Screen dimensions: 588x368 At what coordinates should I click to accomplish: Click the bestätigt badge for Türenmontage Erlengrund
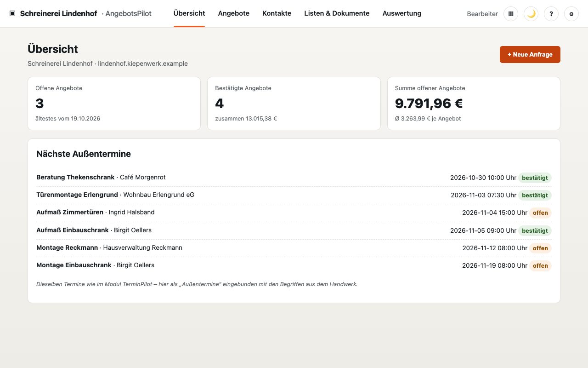click(535, 195)
